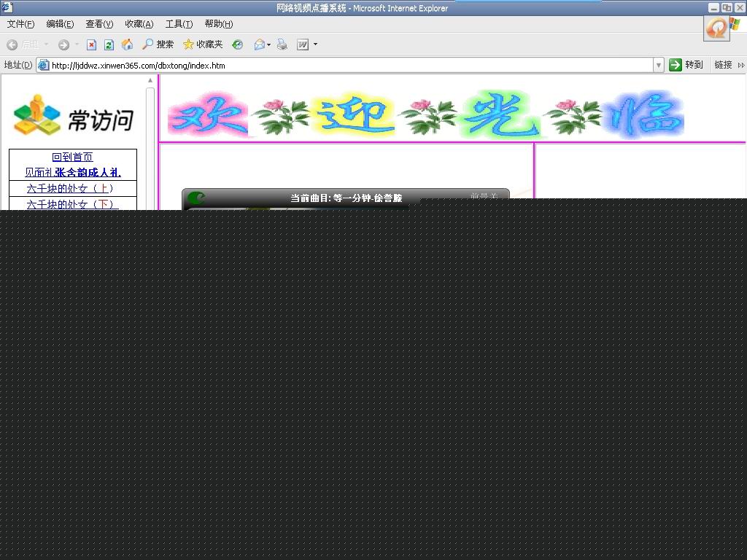Print the page with the printer icon

(282, 44)
